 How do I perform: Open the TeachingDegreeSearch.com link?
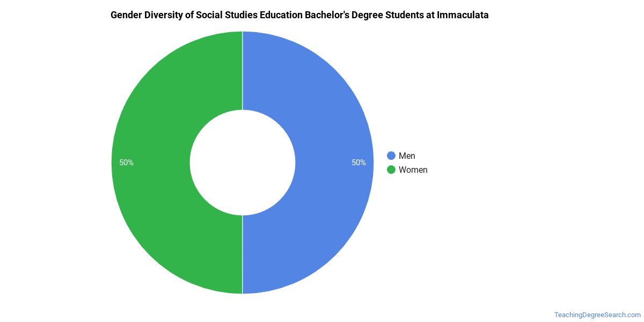597,314
